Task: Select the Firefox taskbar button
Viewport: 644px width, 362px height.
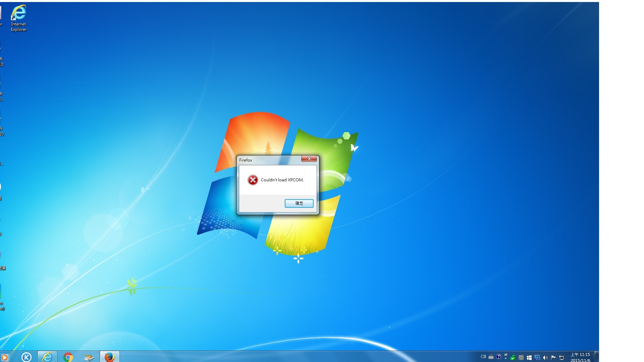Action: tap(110, 357)
